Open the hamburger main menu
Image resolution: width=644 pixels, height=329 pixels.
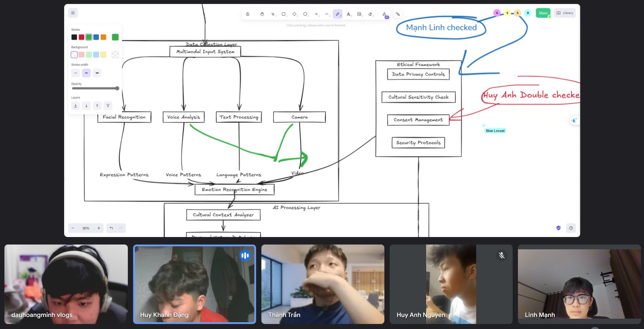73,13
